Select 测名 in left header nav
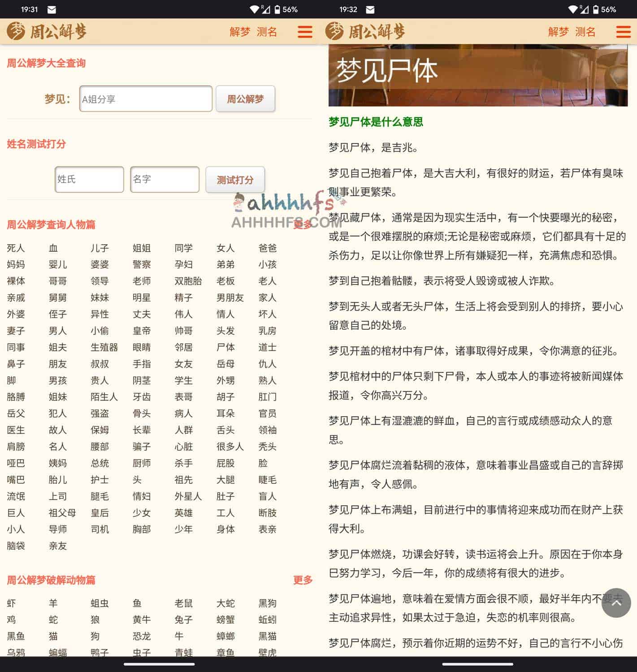Viewport: 637px width, 672px height. 267,32
